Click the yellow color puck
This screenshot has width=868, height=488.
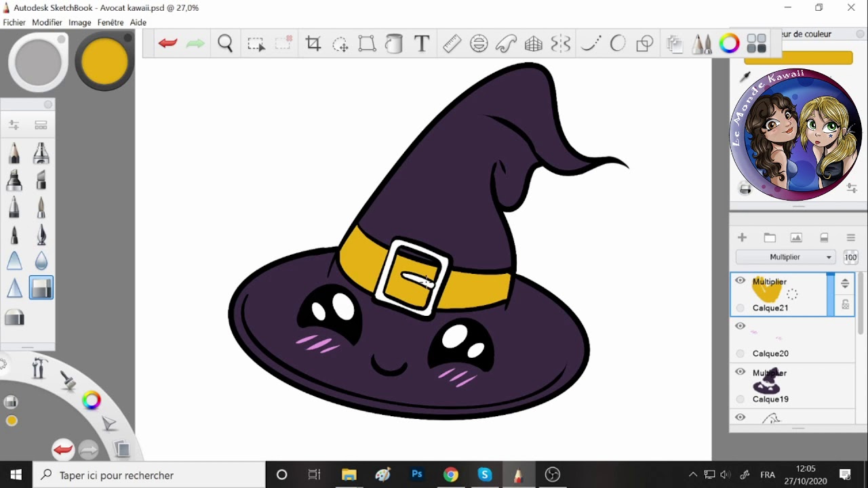pos(104,61)
